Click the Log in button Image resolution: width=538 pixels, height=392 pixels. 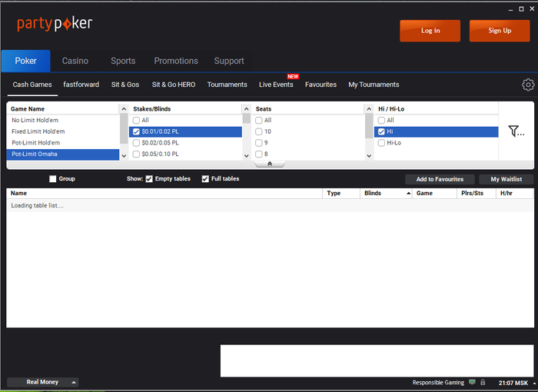coord(430,31)
